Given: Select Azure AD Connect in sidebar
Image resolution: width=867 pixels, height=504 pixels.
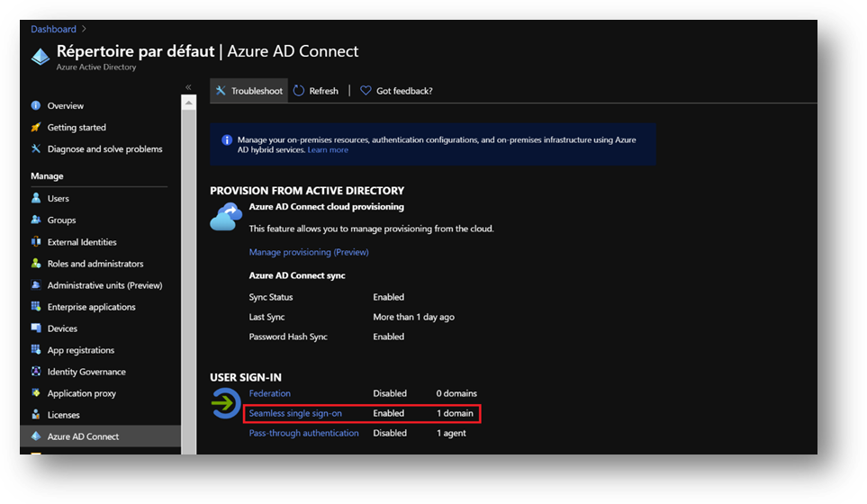Looking at the screenshot, I should tap(100, 436).
